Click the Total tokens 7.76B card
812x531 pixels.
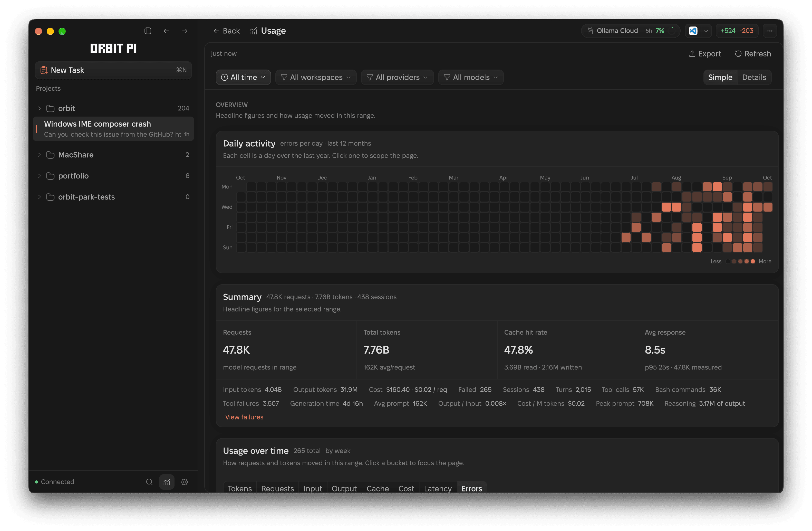click(x=427, y=350)
